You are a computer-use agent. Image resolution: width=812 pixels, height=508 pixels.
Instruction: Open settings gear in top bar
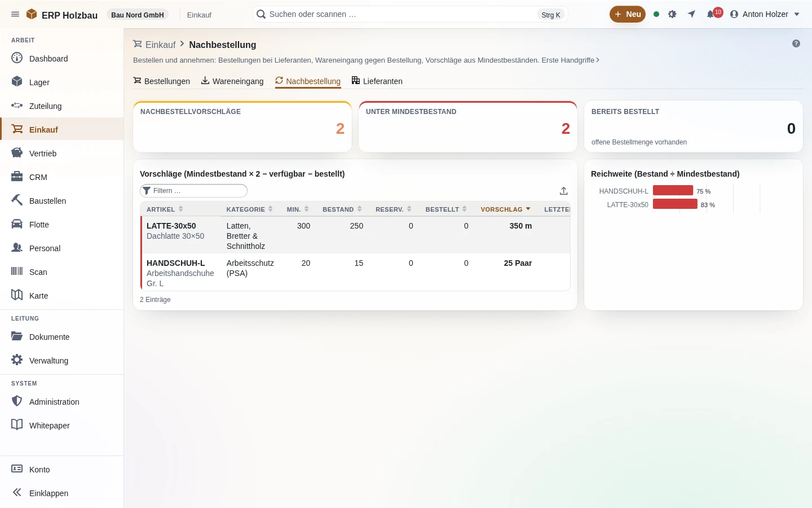click(x=672, y=14)
